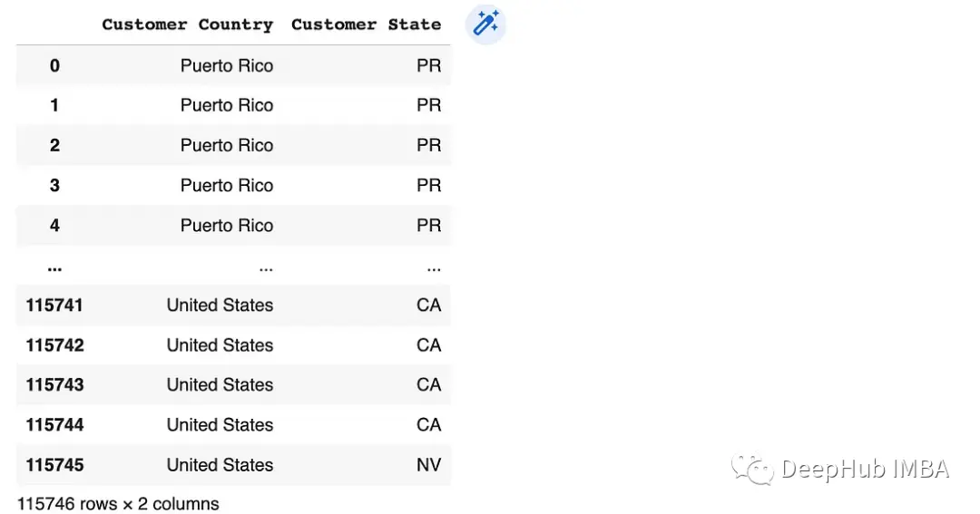The width and height of the screenshot is (980, 514).
Task: Click the WeChat logo in the watermark
Action: 751,469
